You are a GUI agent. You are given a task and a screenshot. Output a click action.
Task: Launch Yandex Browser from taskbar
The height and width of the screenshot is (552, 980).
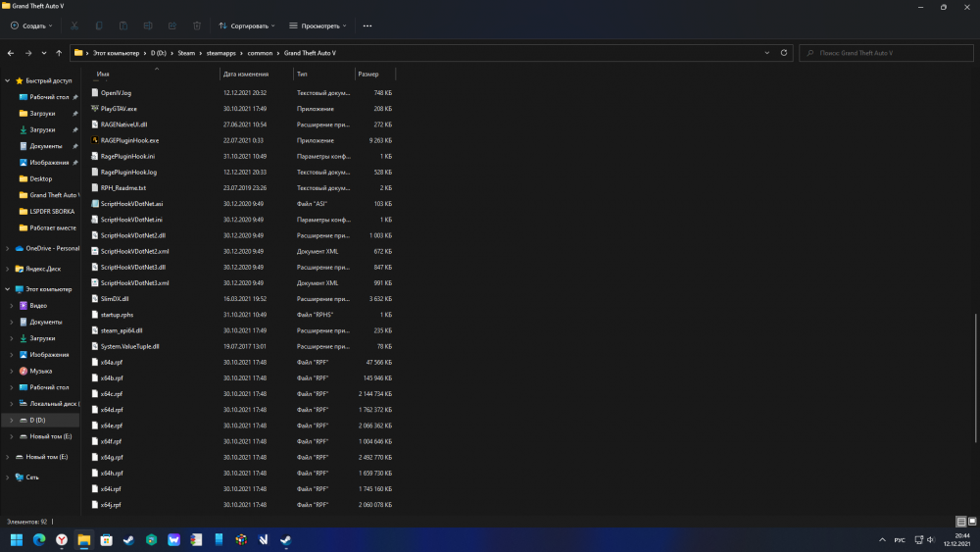coord(62,539)
